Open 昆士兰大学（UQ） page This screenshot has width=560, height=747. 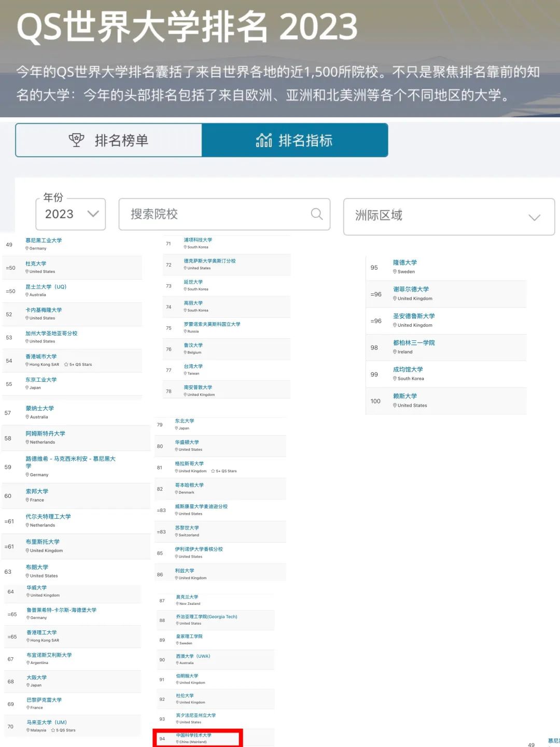pos(46,287)
